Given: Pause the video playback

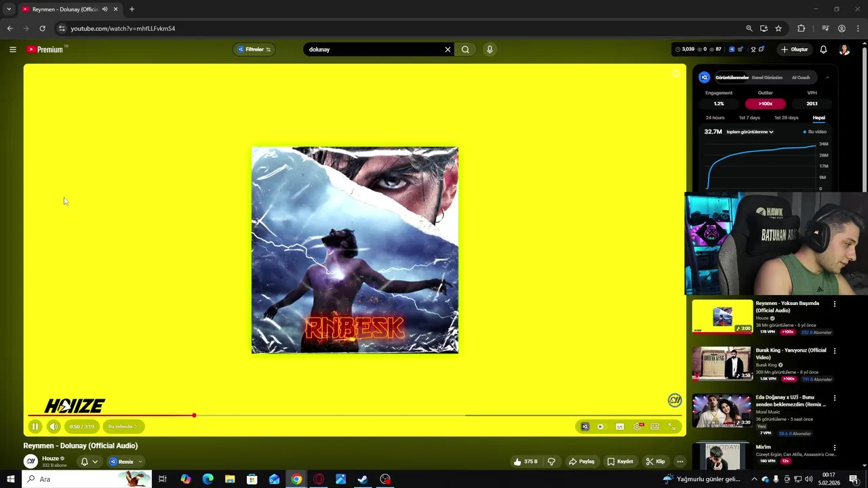Looking at the screenshot, I should pos(35,426).
